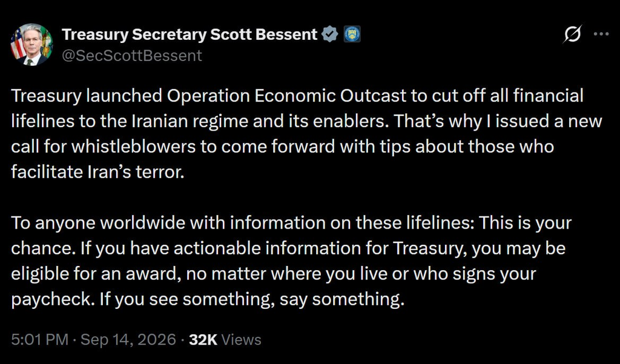Click the Treasury affiliation seal badge
Image resolution: width=620 pixels, height=364 pixels.
(x=352, y=34)
